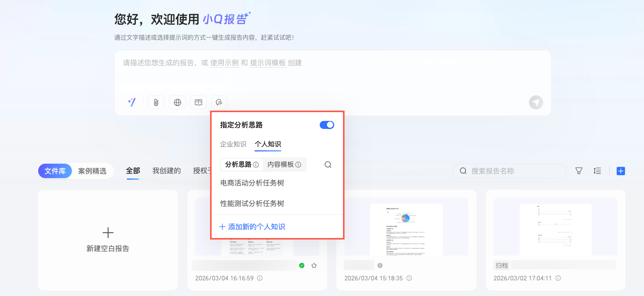Click the magic wand AI polish icon

pyautogui.click(x=132, y=102)
